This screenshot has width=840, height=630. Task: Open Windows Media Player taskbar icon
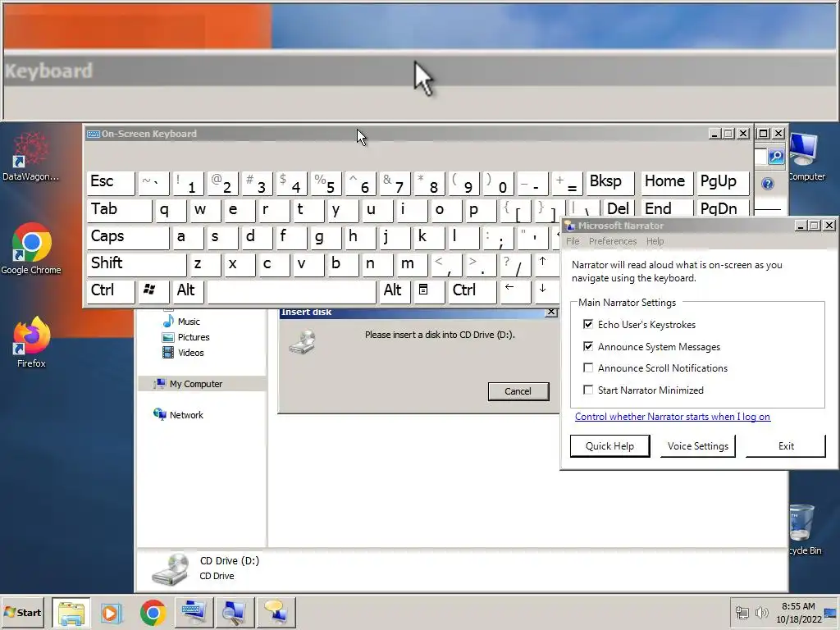point(112,612)
